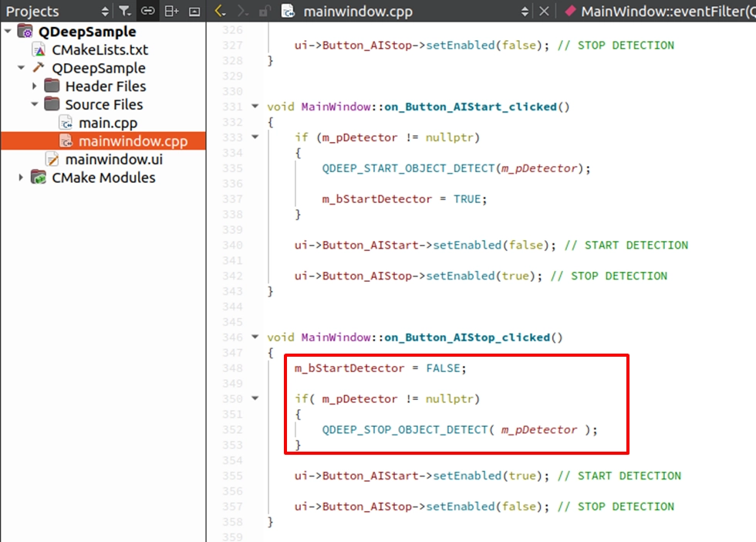Select the CMake Modules item

103,178
